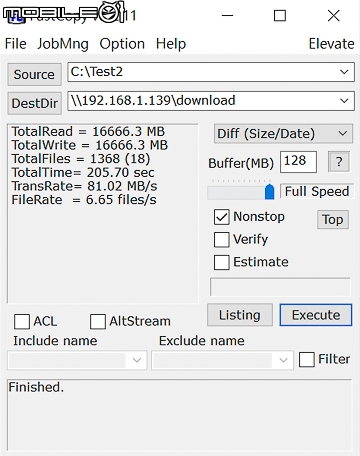Close the FastCopy window

[x=333, y=16]
